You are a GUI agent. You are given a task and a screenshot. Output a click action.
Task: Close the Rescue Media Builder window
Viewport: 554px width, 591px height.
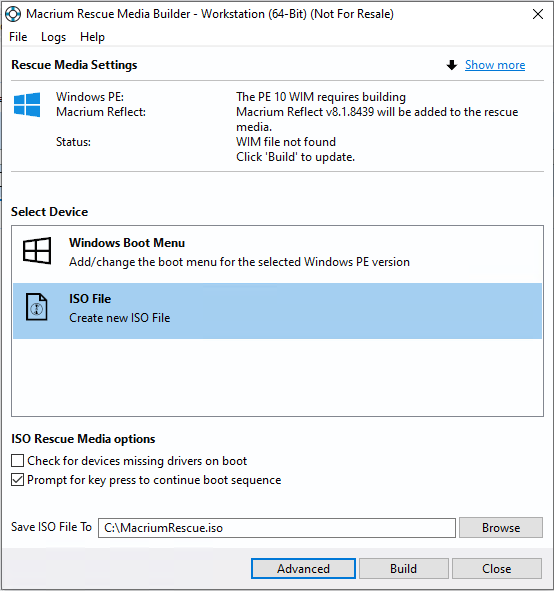pos(538,14)
